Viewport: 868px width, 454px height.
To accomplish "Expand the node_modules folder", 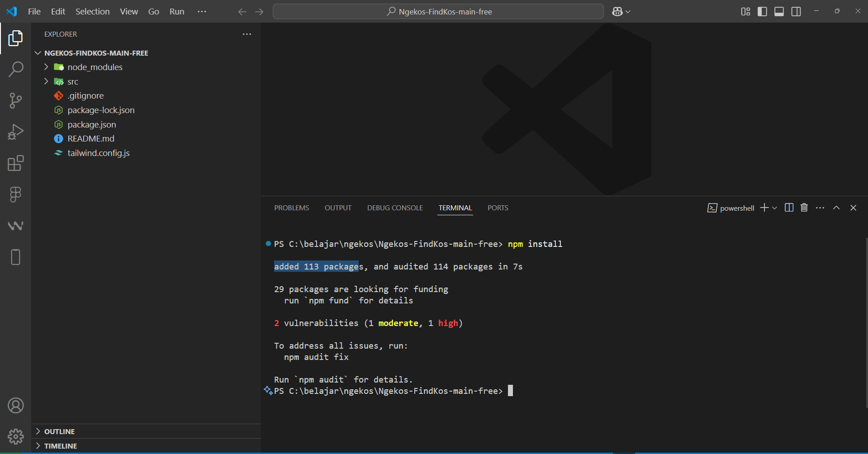I will coord(46,67).
